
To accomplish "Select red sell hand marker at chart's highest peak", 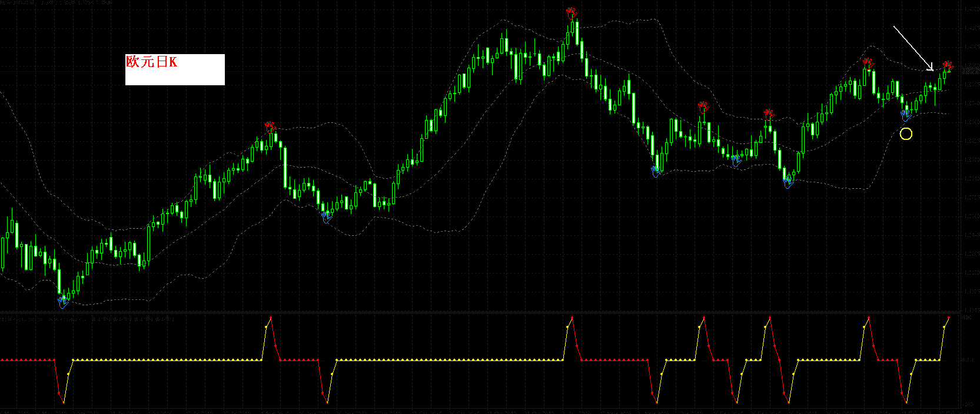I will (x=572, y=13).
